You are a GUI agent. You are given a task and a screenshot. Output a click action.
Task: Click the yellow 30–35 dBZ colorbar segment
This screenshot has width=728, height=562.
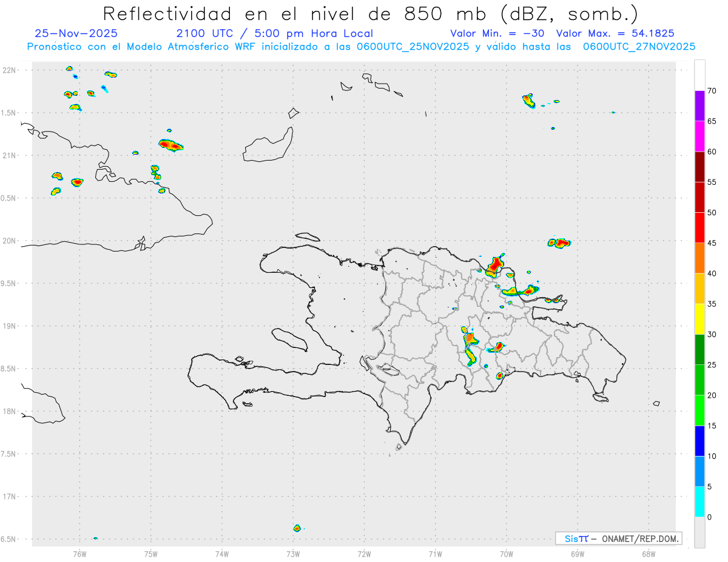(699, 319)
